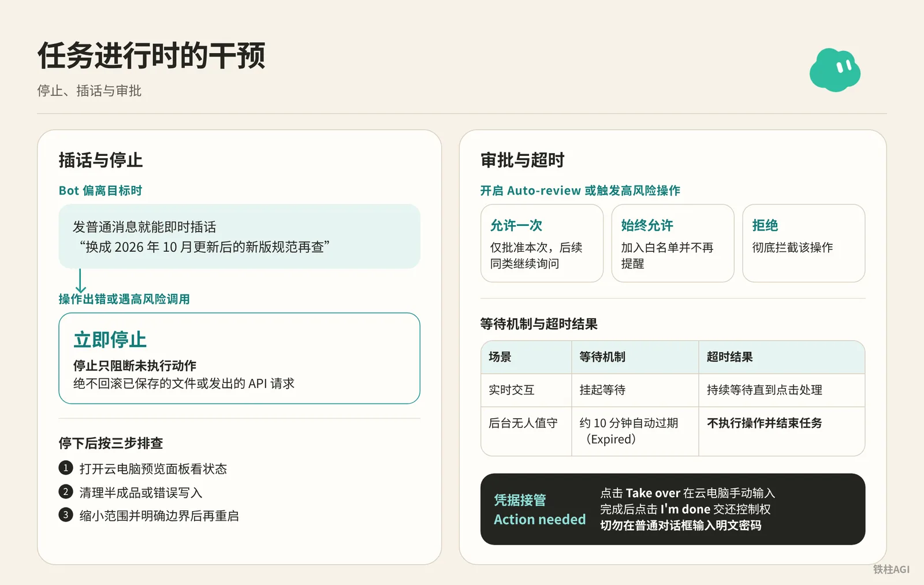Click the line 点击 Take over 在云电脑手动输入
Viewport: 924px width, 585px height.
pos(687,493)
